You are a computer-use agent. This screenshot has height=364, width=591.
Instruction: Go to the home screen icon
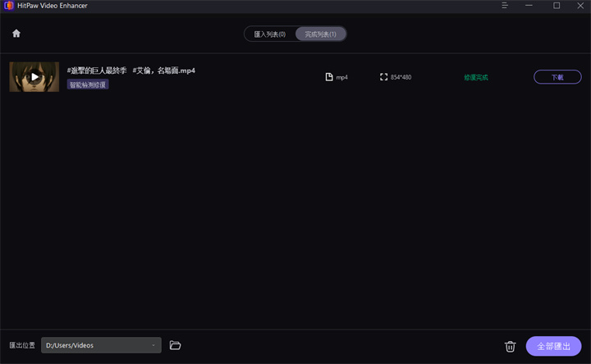(x=16, y=34)
